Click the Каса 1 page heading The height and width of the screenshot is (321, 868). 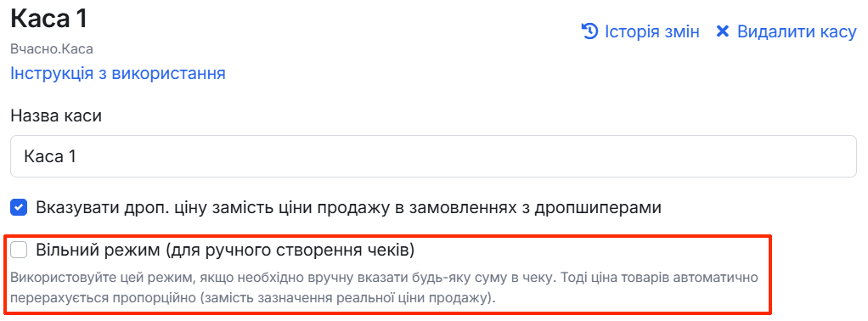[x=49, y=20]
